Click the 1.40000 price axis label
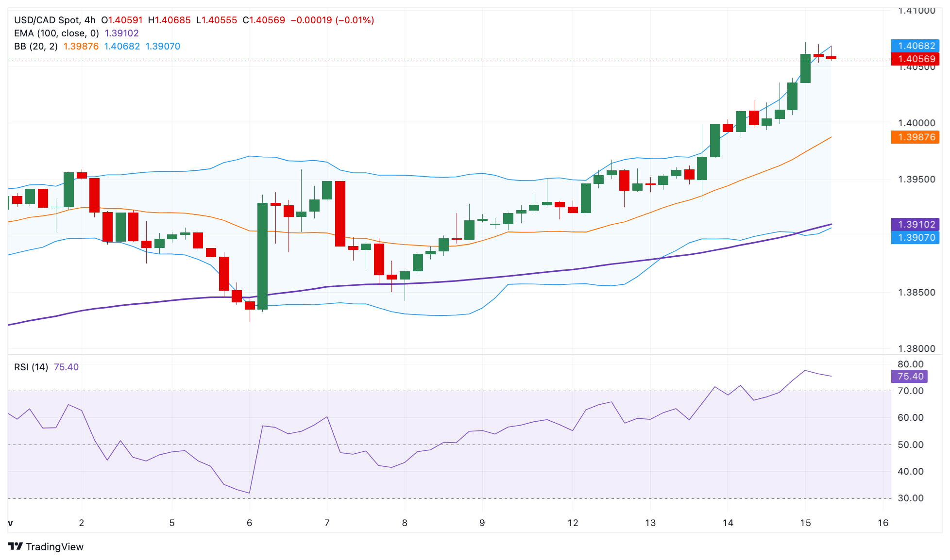950x560 pixels. point(916,123)
